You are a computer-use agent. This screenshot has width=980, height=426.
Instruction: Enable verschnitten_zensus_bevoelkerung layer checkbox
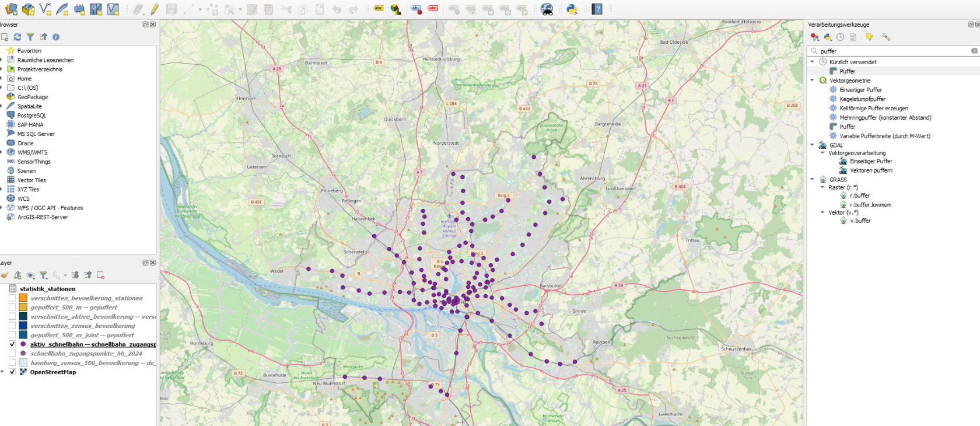pyautogui.click(x=12, y=326)
